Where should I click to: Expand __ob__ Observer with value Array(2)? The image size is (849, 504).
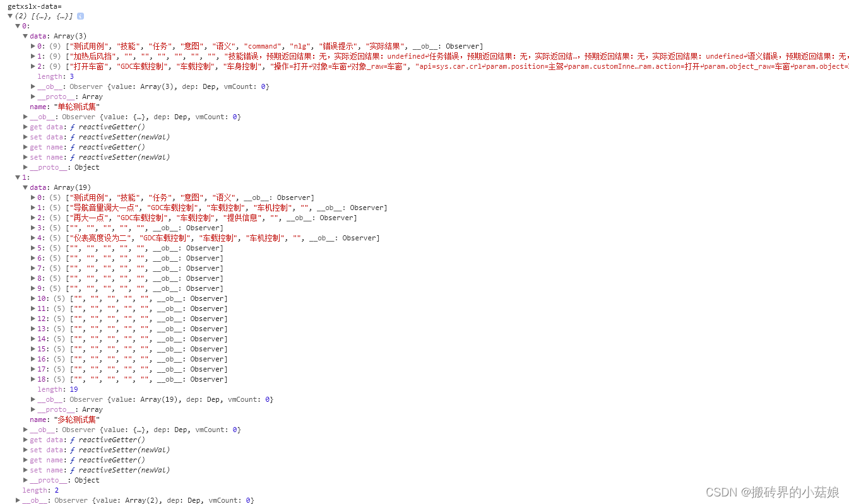click(18, 500)
